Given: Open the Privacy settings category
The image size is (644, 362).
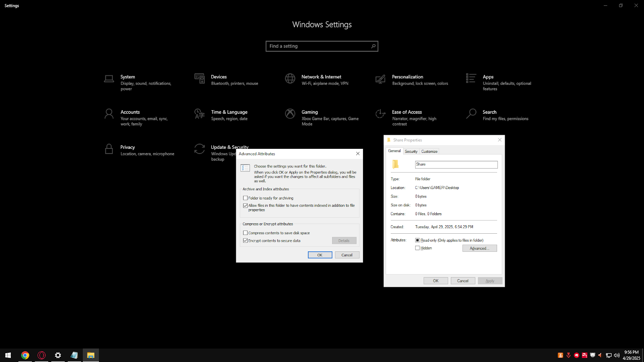Looking at the screenshot, I should coord(128,147).
